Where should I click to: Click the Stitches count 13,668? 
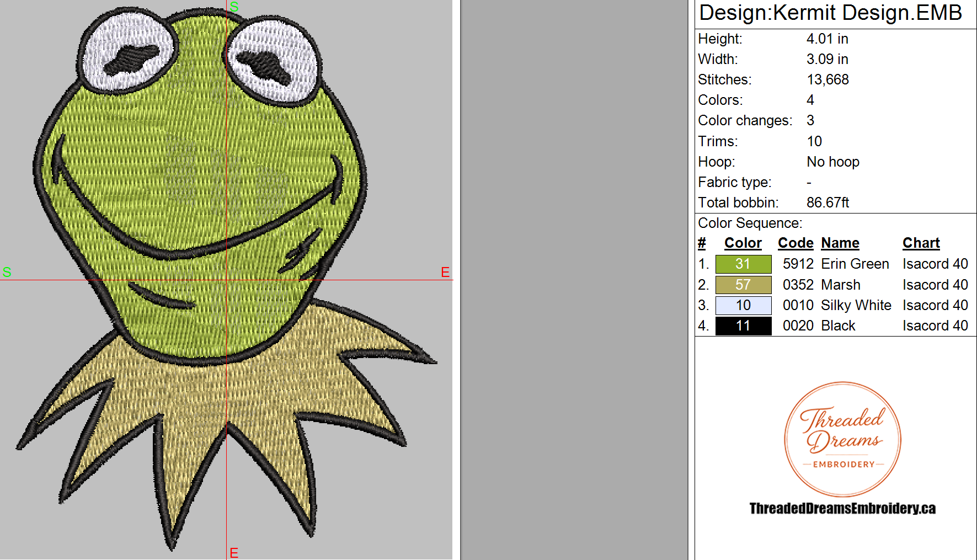coord(827,79)
